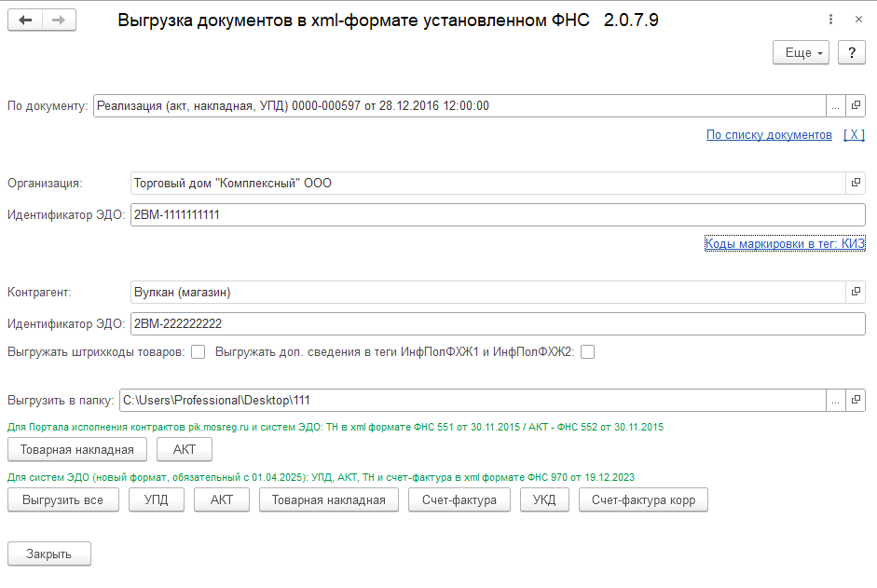Click По списку документов link
The image size is (877, 588).
click(x=769, y=135)
